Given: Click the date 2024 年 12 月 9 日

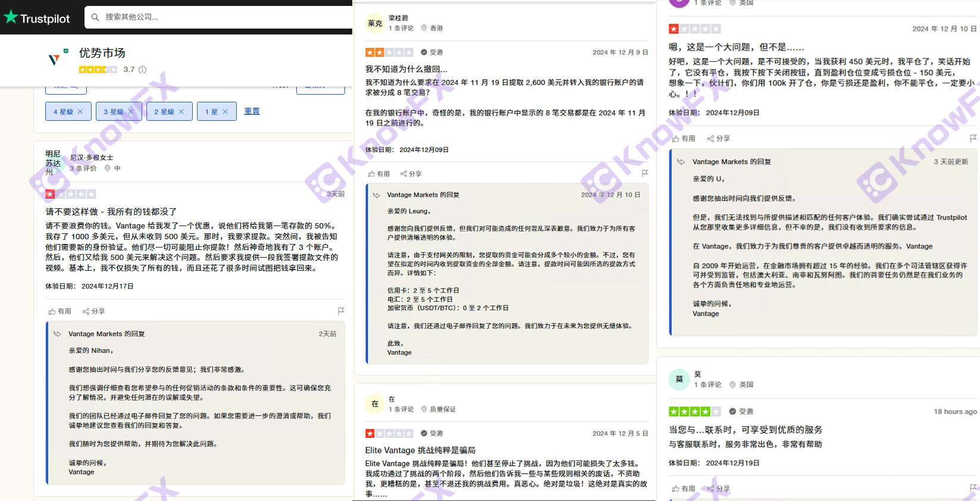Looking at the screenshot, I should 620,52.
